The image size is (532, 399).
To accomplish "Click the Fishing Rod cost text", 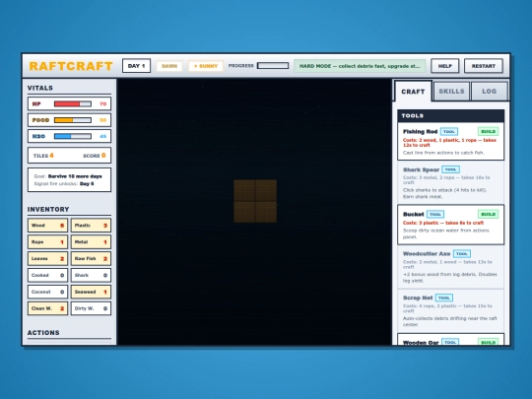I will 449,143.
